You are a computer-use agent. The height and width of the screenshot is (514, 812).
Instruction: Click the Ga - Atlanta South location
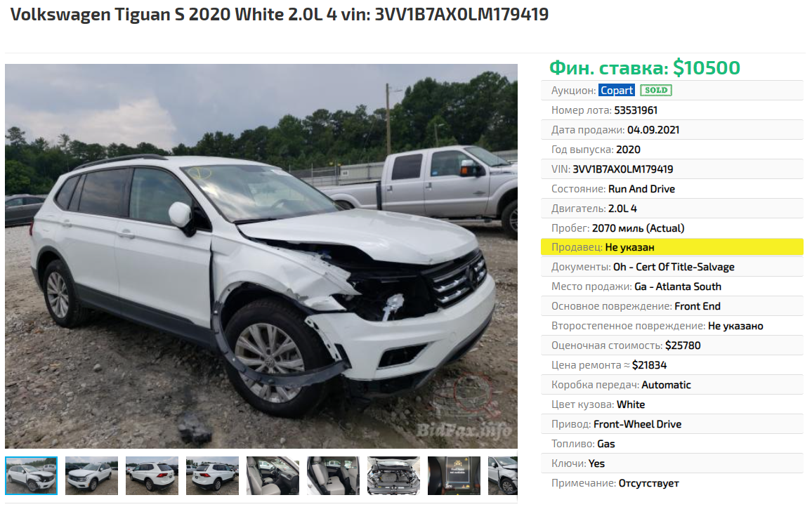677,286
